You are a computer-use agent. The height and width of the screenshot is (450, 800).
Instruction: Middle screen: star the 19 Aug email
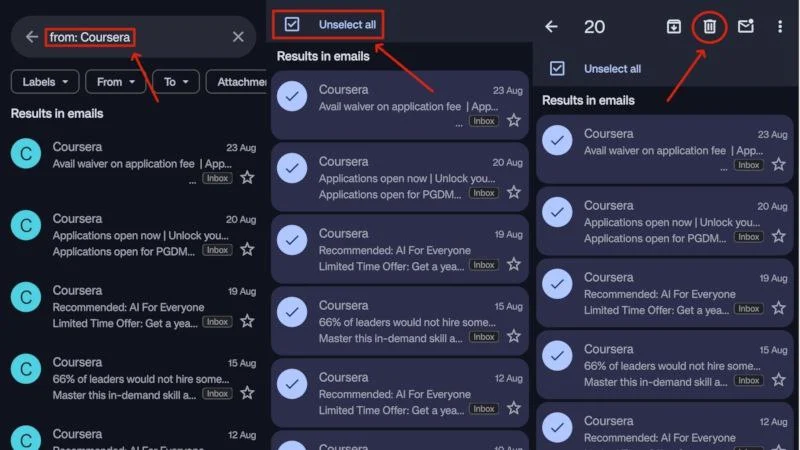click(514, 264)
